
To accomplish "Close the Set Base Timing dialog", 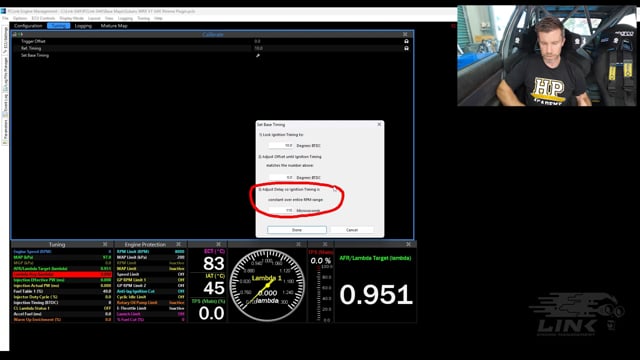I will (x=379, y=124).
